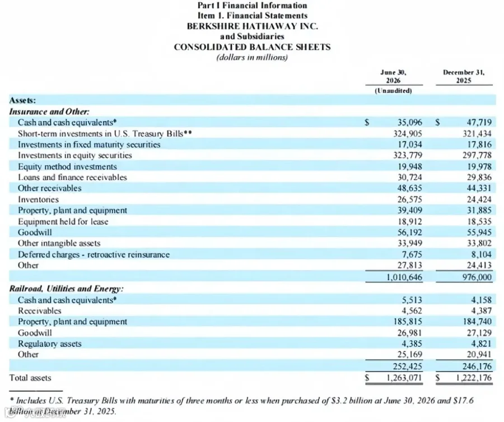Click 'Investments in fixed maturity securities' label
The width and height of the screenshot is (504, 422).
point(89,145)
